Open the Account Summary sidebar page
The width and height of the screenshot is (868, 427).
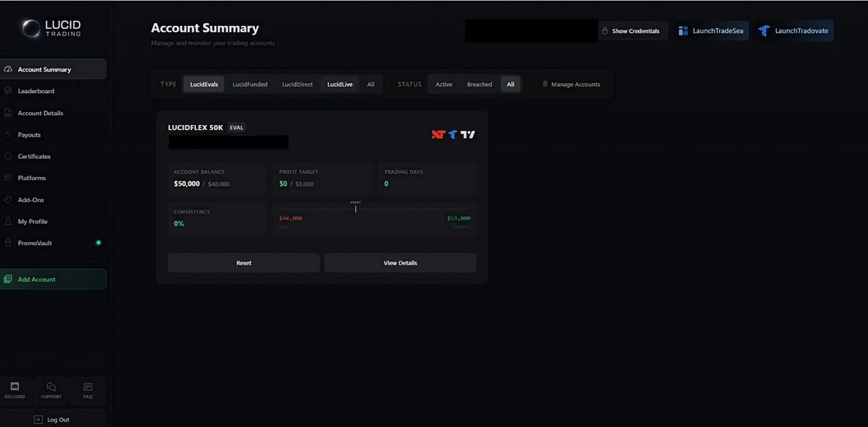[x=53, y=69]
